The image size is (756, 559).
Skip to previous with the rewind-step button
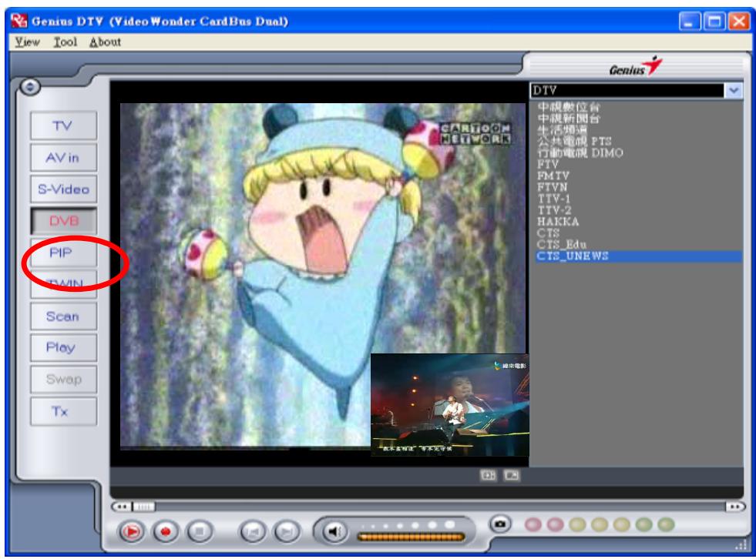point(253,531)
